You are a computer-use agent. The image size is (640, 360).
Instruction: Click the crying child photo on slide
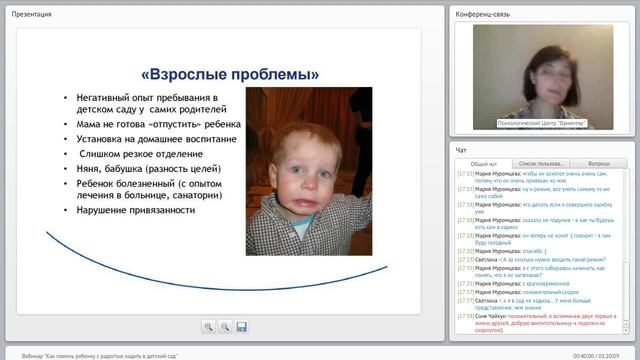pos(309,171)
